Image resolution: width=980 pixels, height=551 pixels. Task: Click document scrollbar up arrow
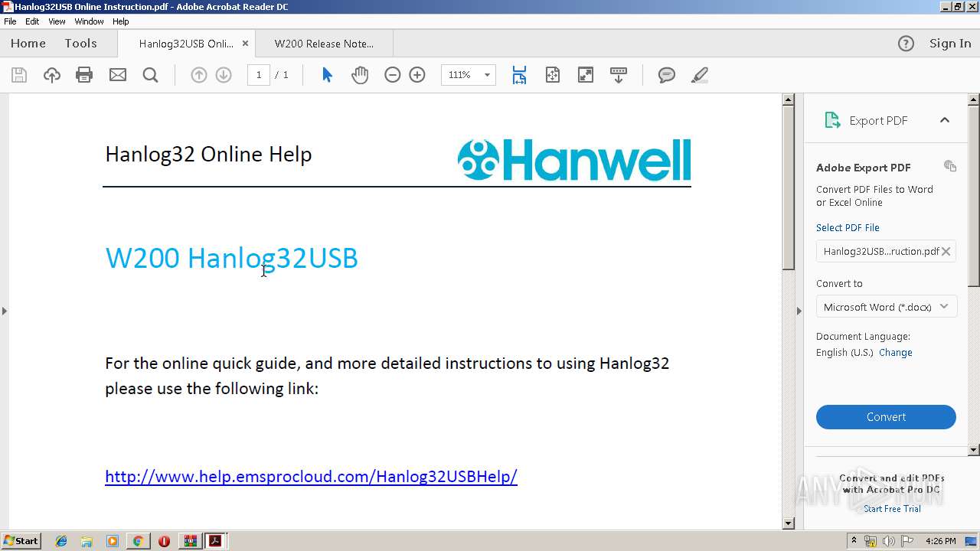789,99
